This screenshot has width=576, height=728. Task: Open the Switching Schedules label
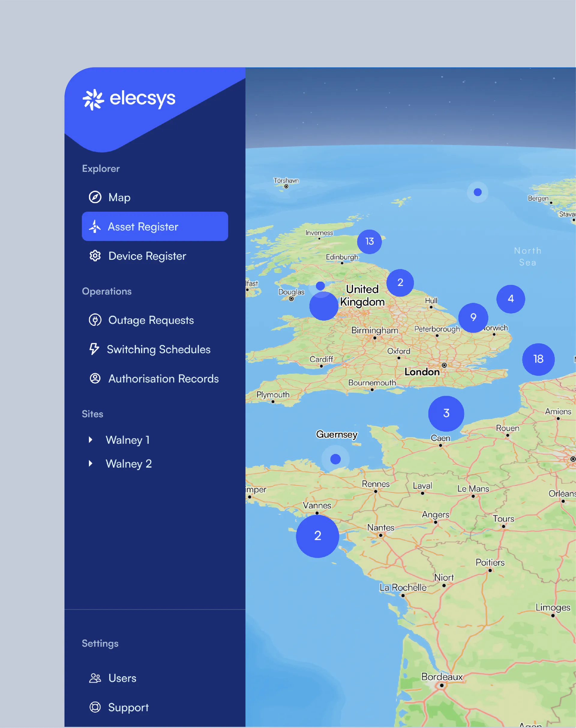pyautogui.click(x=158, y=350)
